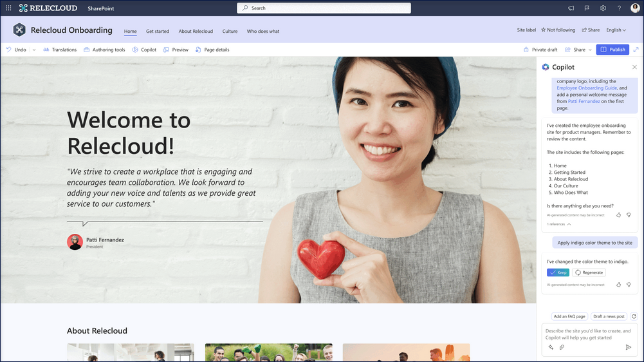
Task: Click the attach file paperclip icon
Action: pos(562,347)
